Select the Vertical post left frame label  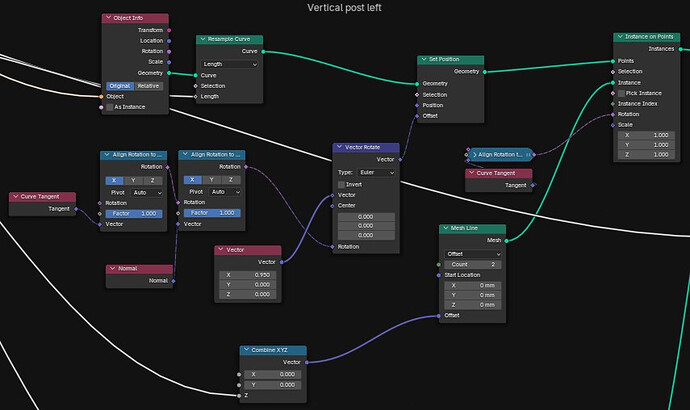tap(344, 7)
